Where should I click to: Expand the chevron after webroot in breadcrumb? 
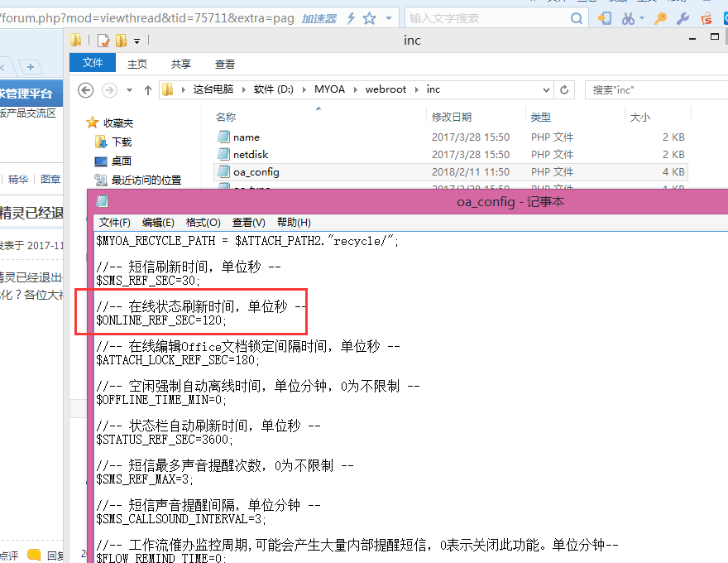click(x=416, y=89)
